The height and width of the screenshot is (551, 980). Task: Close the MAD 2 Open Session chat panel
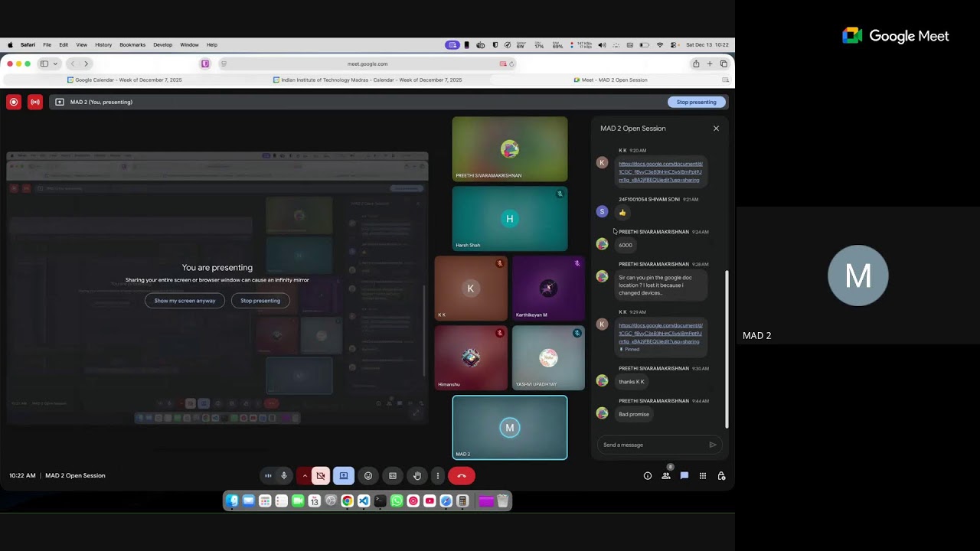pos(717,129)
